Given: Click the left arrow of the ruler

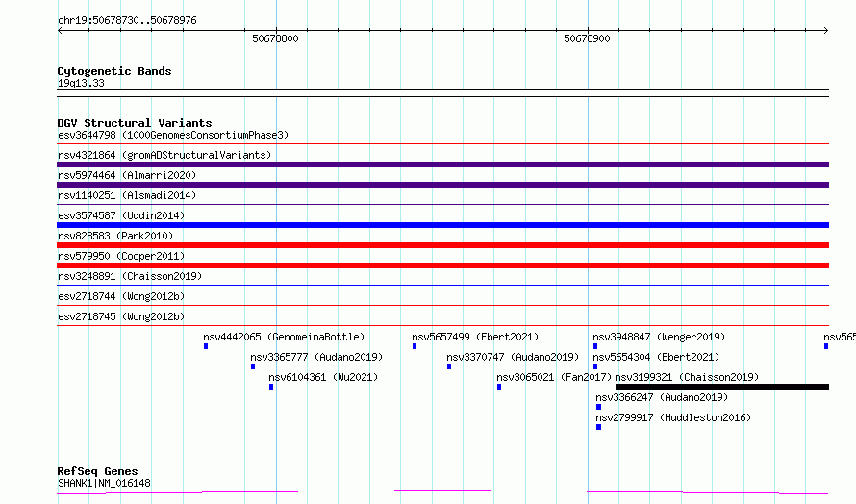Looking at the screenshot, I should click(x=60, y=31).
